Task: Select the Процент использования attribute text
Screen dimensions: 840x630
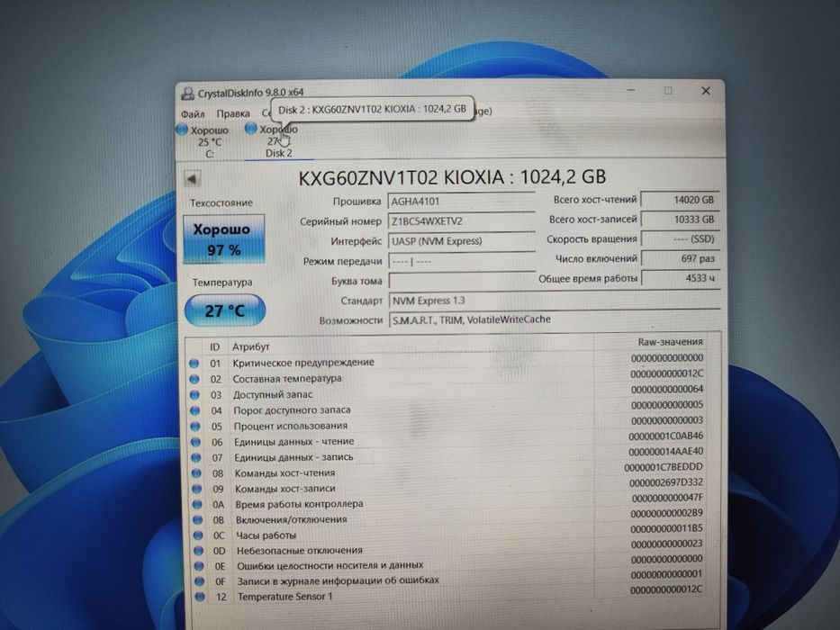Action: click(x=291, y=427)
